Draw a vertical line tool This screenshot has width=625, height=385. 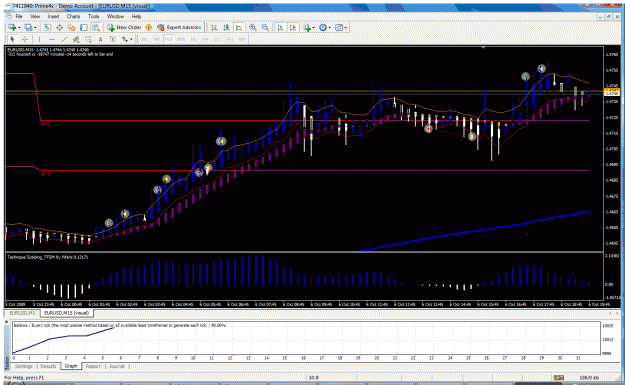(x=39, y=39)
